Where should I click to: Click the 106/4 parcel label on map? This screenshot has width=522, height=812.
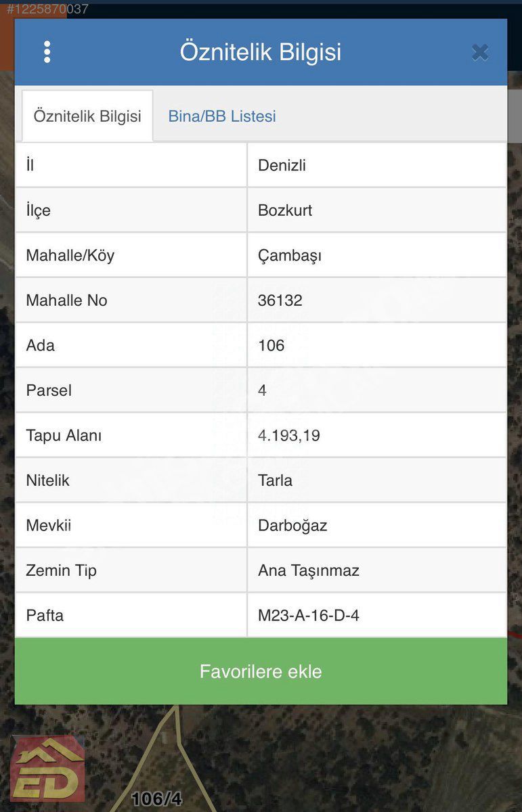coord(156,799)
